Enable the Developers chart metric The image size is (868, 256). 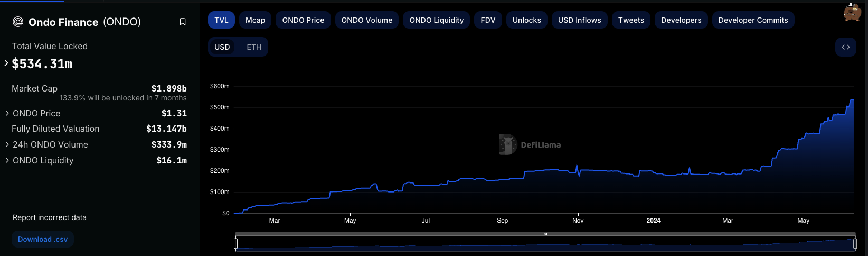point(681,20)
